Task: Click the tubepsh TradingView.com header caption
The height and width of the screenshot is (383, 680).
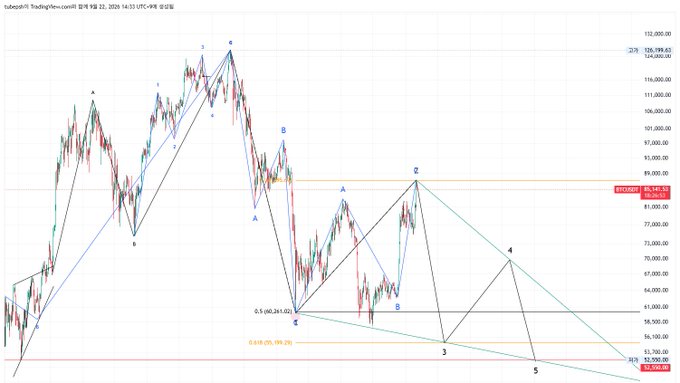Action: pos(89,7)
